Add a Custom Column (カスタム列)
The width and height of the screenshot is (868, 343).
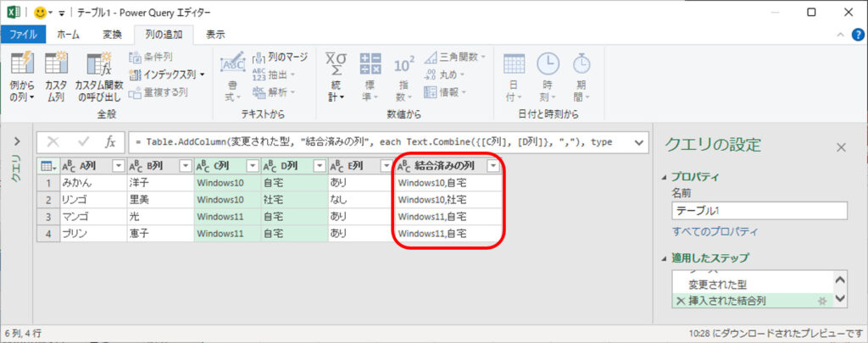coord(55,77)
